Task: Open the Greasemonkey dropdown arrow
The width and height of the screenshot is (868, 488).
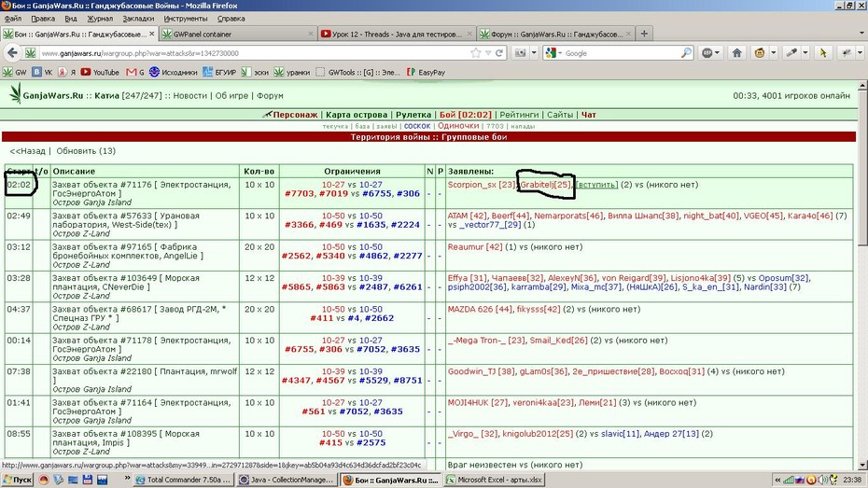Action: point(774,53)
